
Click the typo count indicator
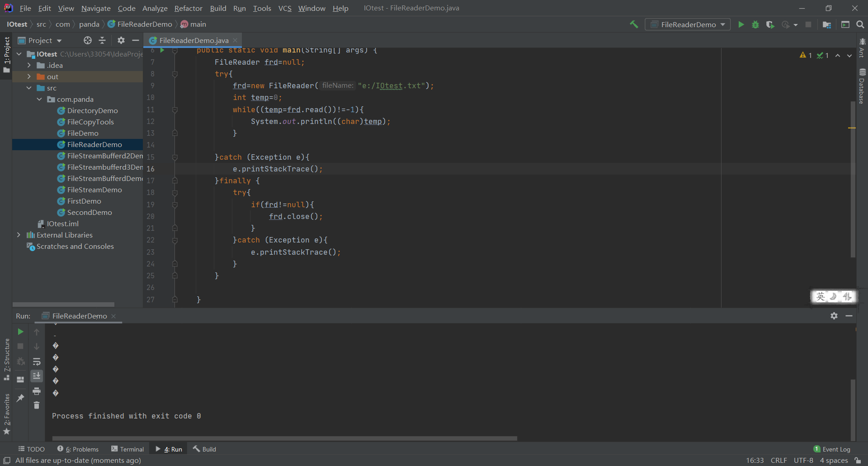(x=823, y=55)
